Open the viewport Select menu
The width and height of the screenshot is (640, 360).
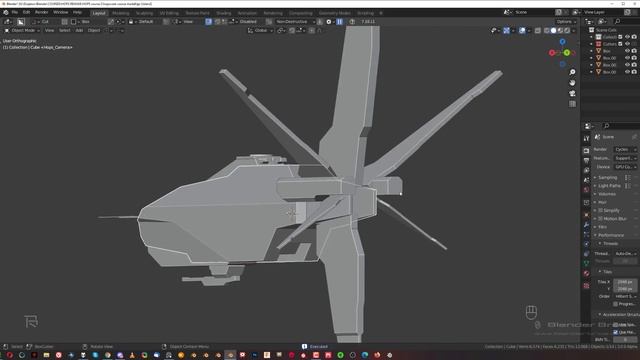tap(64, 30)
